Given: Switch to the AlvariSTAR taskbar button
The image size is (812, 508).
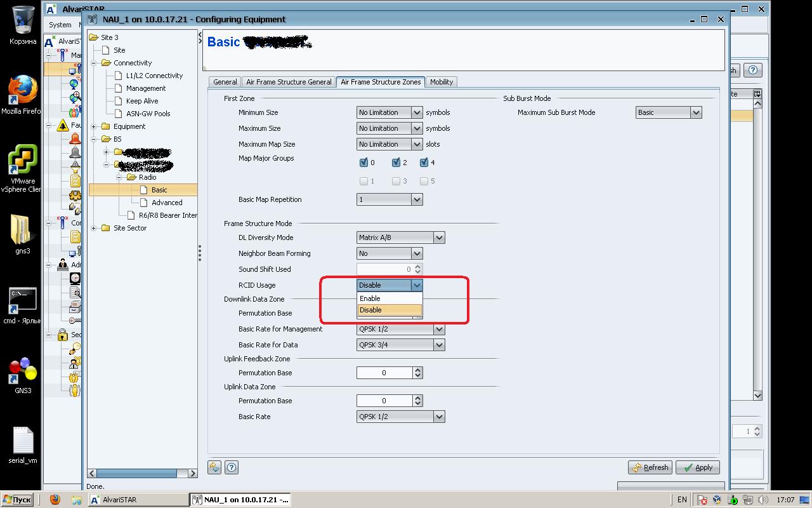Looking at the screenshot, I should click(138, 500).
